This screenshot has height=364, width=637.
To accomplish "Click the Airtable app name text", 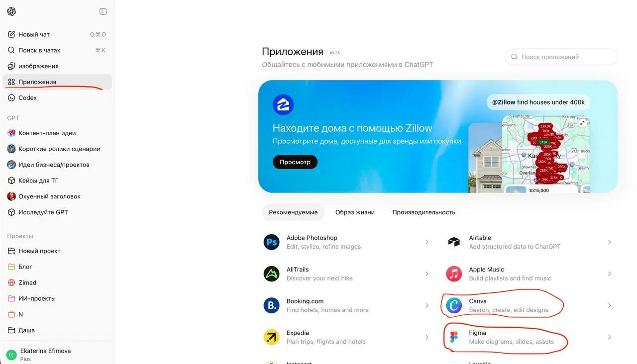I will 480,238.
